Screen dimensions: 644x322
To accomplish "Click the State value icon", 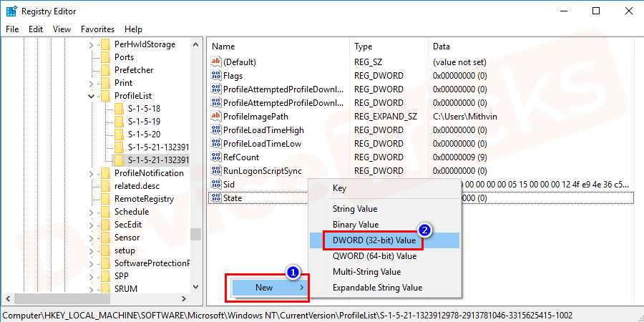I will pos(216,198).
